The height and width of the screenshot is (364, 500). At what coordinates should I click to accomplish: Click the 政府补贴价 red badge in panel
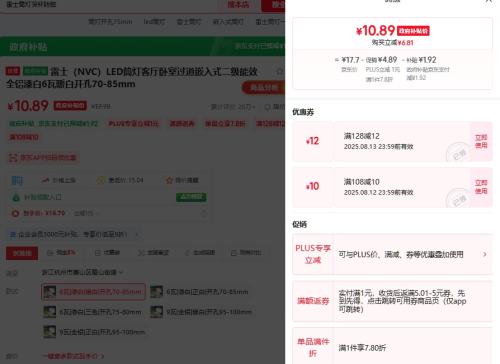tap(413, 31)
